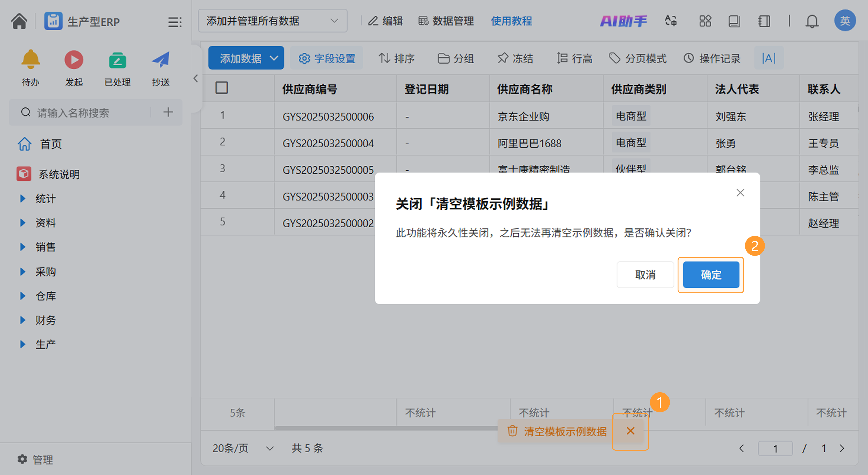868x475 pixels.
Task: Open the 待办 bell shortcut
Action: [x=30, y=60]
